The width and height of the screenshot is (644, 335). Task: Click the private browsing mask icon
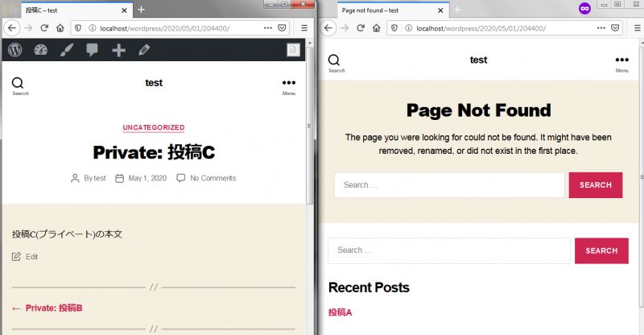[x=585, y=8]
